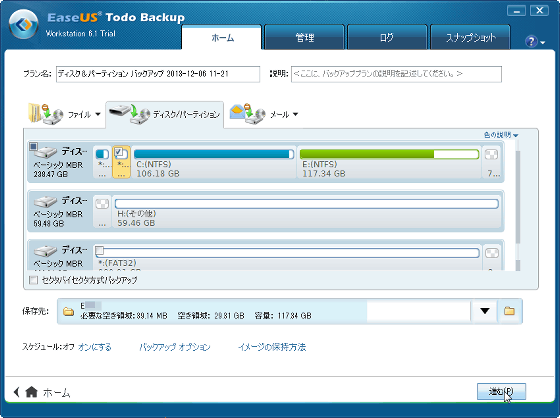The width and height of the screenshot is (560, 418).
Task: Click the description input field
Action: tap(396, 74)
